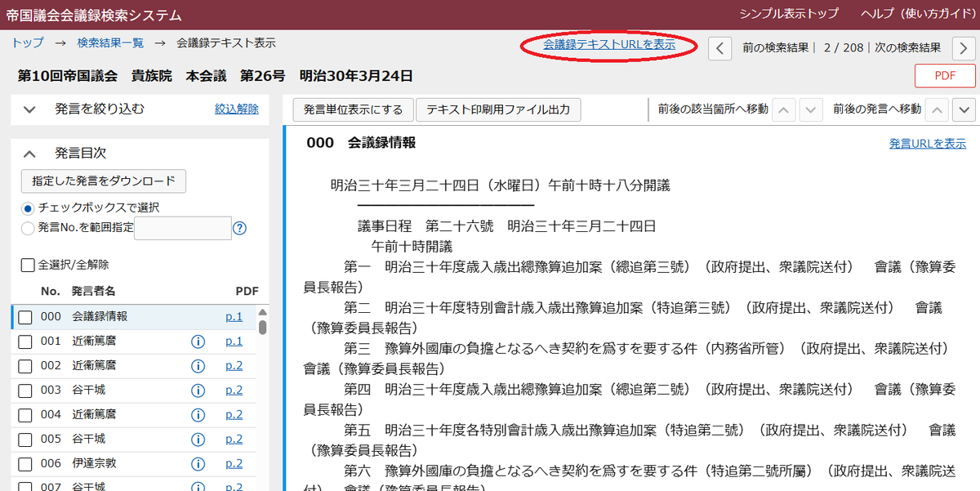Open help icon for speech number range
The height and width of the screenshot is (491, 980).
click(239, 229)
